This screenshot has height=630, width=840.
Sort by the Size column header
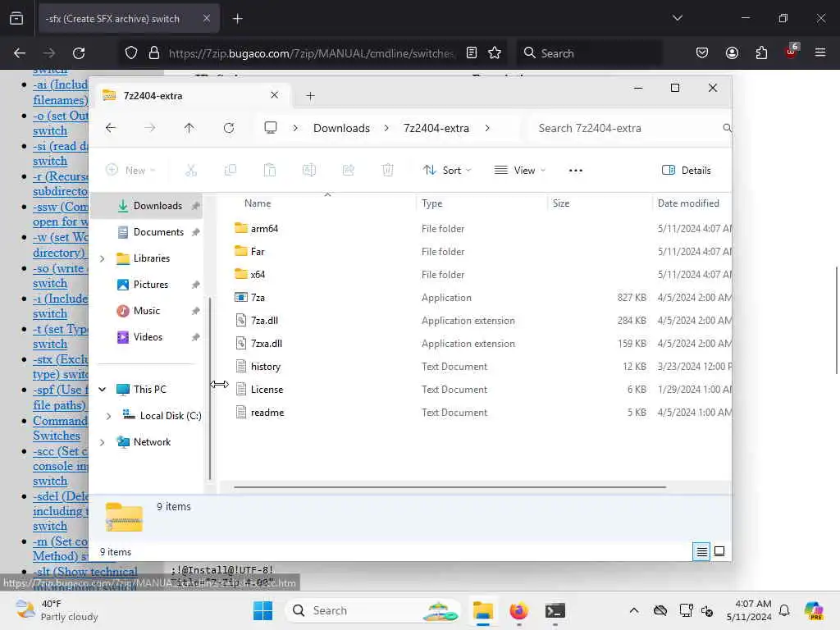pos(561,203)
